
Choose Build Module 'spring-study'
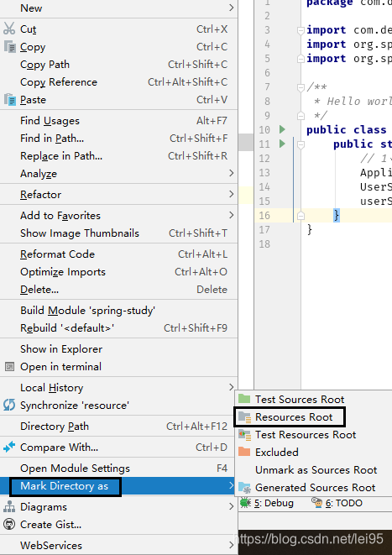[119, 311]
